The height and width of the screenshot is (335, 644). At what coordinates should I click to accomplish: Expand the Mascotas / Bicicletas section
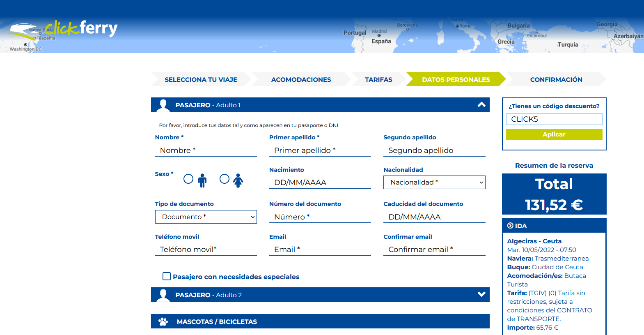click(320, 321)
